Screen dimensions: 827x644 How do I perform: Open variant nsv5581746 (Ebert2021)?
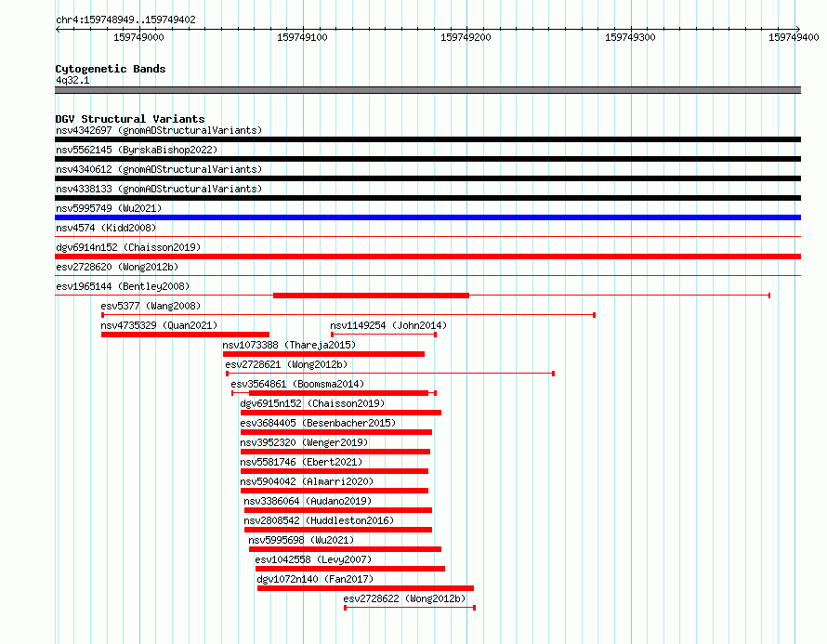click(x=301, y=462)
